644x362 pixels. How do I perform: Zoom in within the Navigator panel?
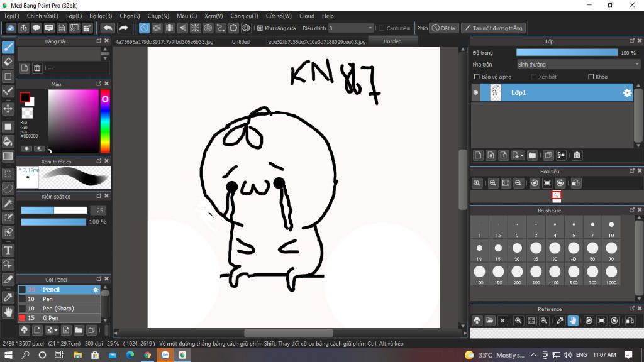click(493, 183)
